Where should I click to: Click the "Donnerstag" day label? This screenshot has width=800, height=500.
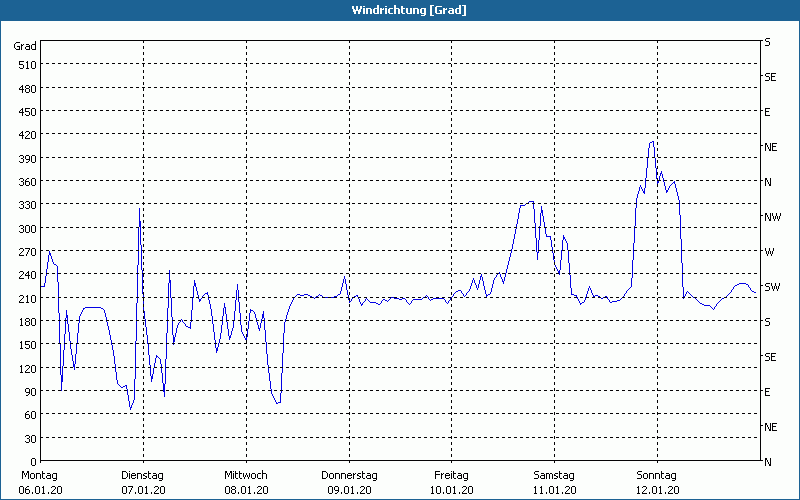coord(349,475)
